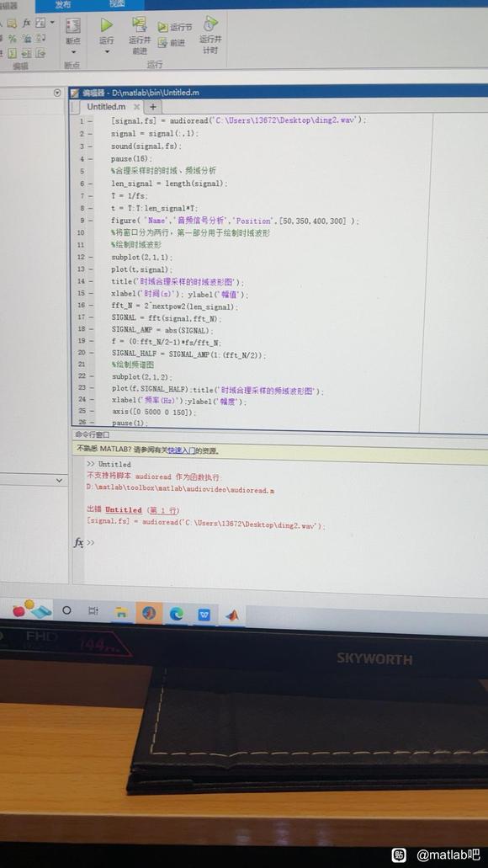Open the 快速入门 getting started link
This screenshot has height=868, width=488.
pos(182,450)
